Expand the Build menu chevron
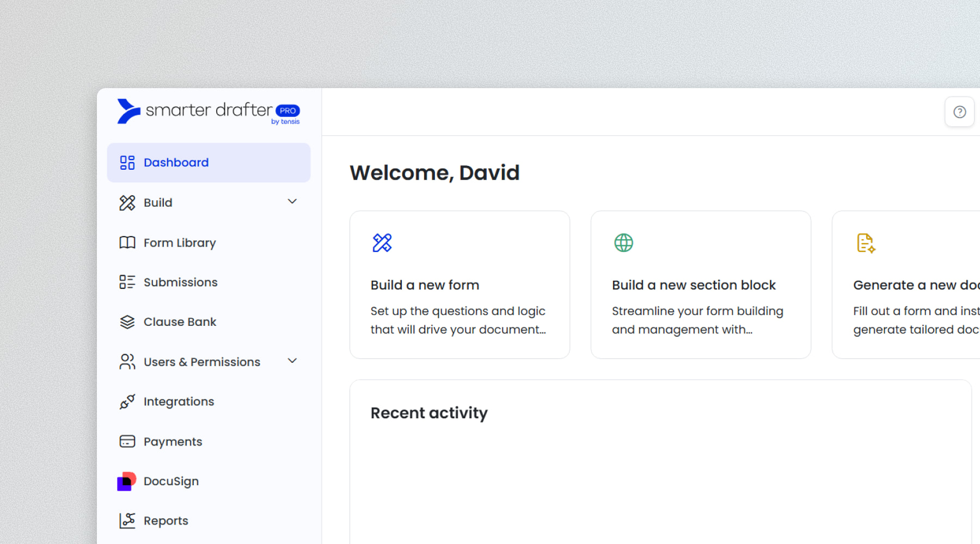Viewport: 980px width, 544px height. click(292, 202)
